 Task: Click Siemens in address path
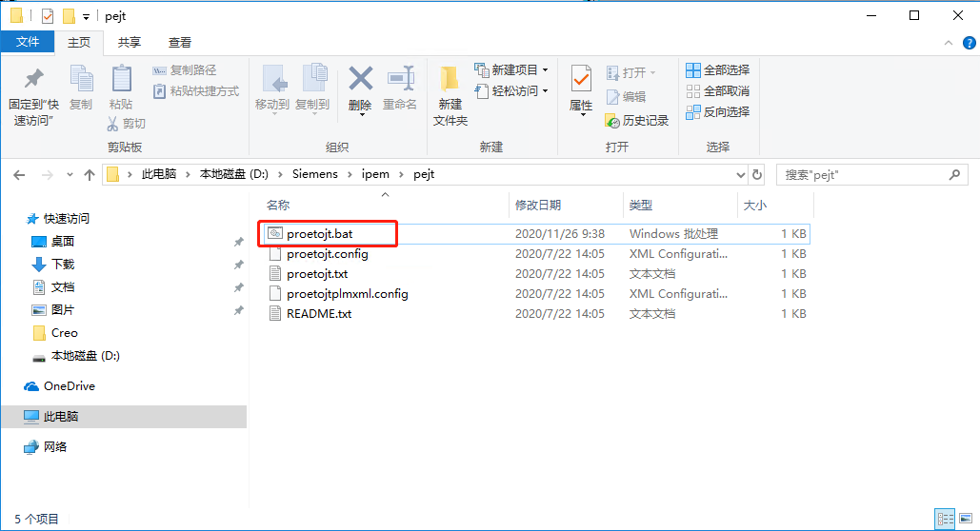(x=315, y=174)
